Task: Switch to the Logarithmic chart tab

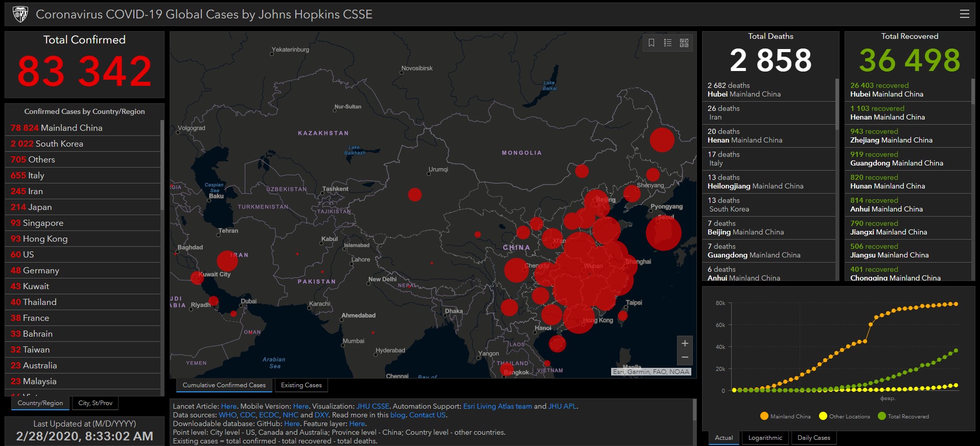Action: 765,438
